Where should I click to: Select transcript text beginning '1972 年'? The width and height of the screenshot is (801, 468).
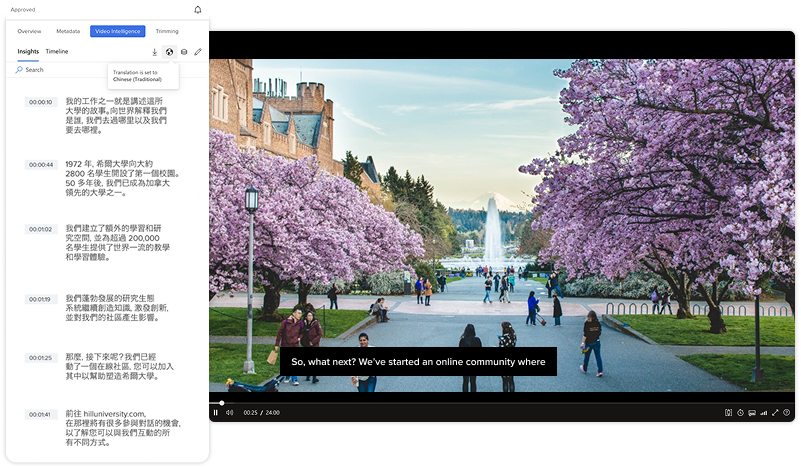pos(122,178)
